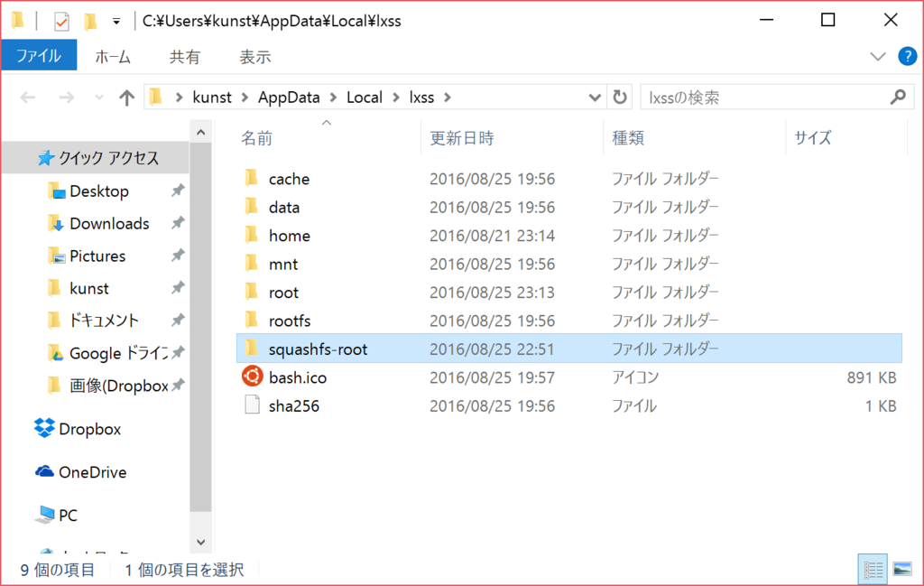The height and width of the screenshot is (586, 924).
Task: Switch to large icons view layout
Action: pyautogui.click(x=902, y=570)
